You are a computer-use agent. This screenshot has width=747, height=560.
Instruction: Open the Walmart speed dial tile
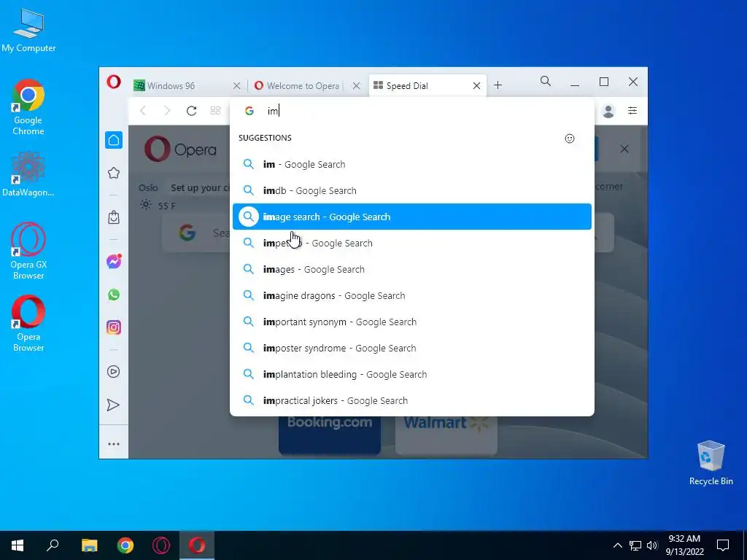[446, 435]
